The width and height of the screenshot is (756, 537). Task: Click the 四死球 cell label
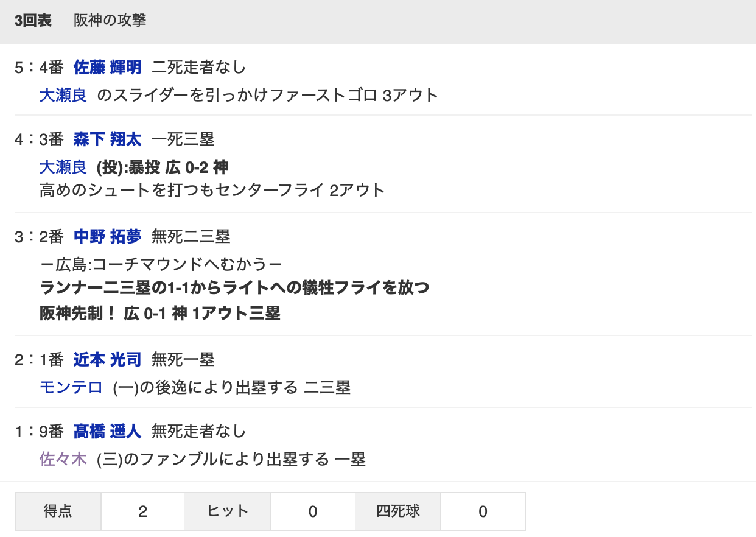(x=398, y=511)
